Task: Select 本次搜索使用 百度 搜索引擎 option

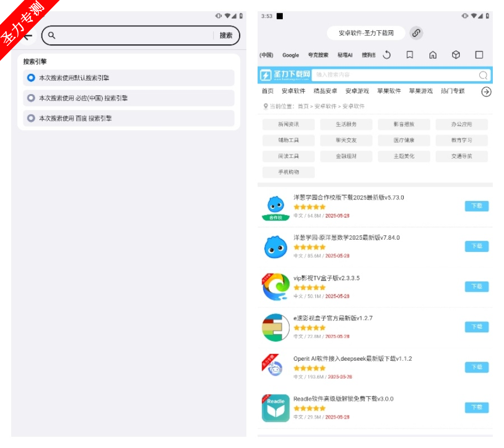Action: pos(129,118)
